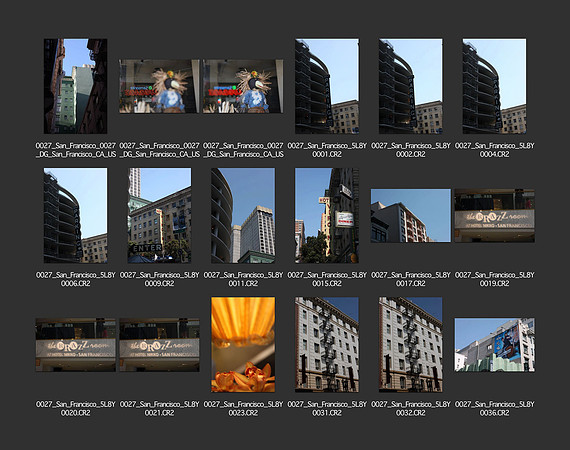Select the Razz Room thumbnail labeled 0020.CR2
Screen dimensions: 570x450
pyautogui.click(x=76, y=345)
